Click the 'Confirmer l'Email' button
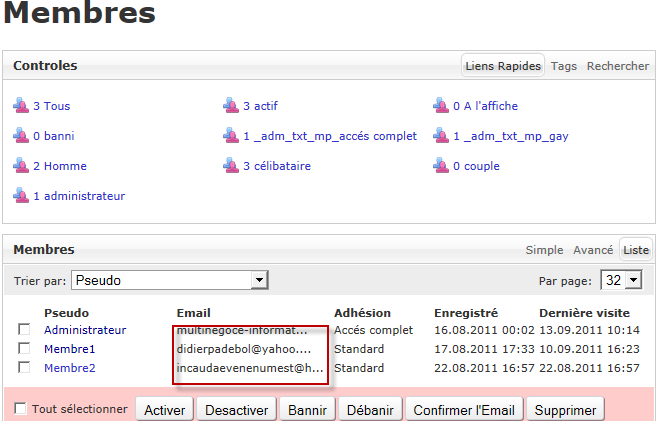 464,409
